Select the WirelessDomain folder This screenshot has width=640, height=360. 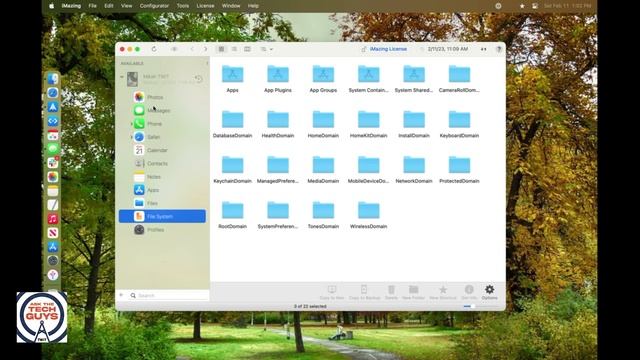[x=369, y=211]
